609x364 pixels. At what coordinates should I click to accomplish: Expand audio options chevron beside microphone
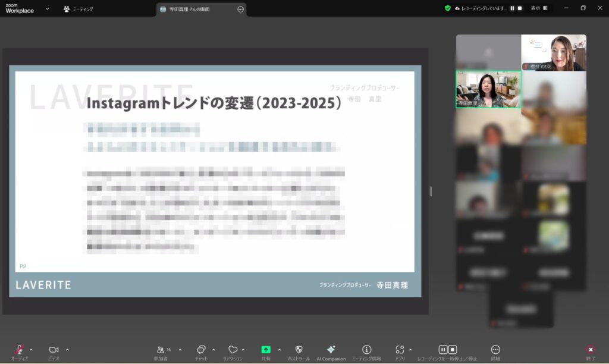click(x=31, y=350)
